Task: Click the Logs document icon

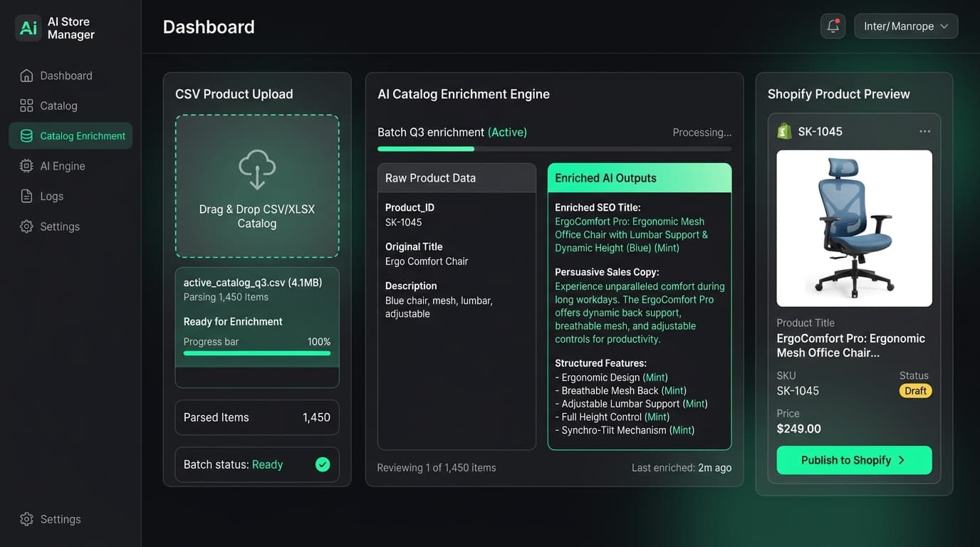Action: click(x=26, y=196)
